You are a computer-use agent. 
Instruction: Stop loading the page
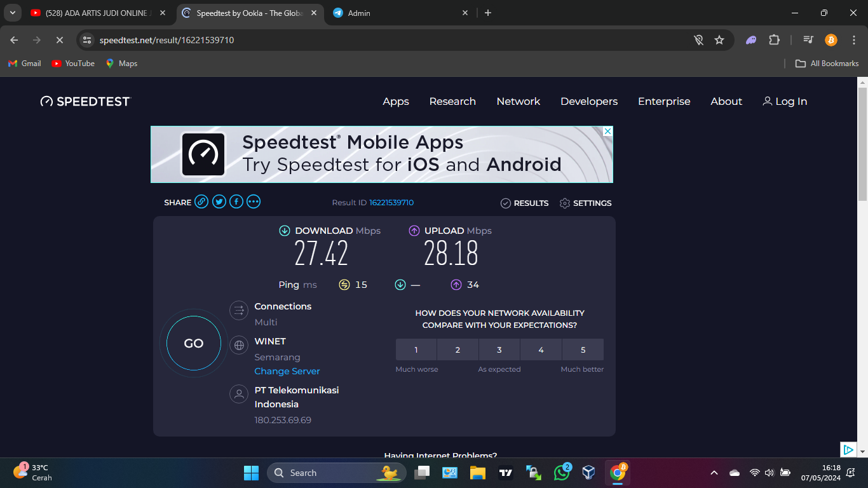[x=59, y=40]
